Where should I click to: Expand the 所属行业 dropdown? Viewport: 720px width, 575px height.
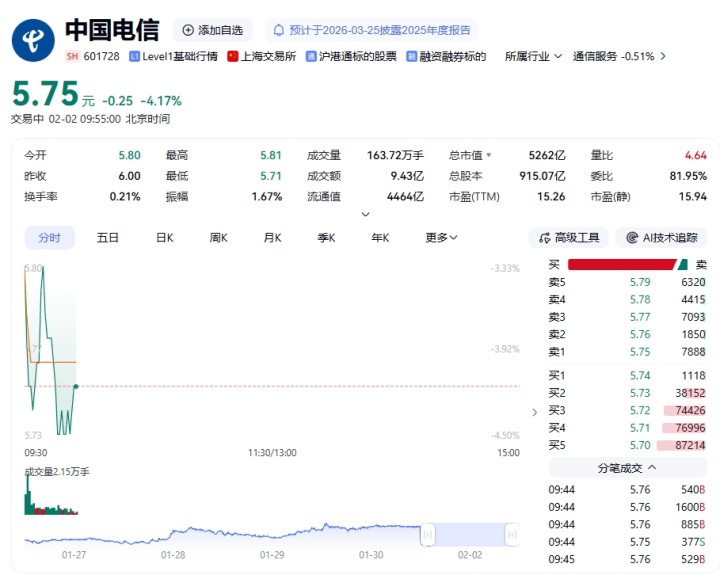tap(533, 56)
